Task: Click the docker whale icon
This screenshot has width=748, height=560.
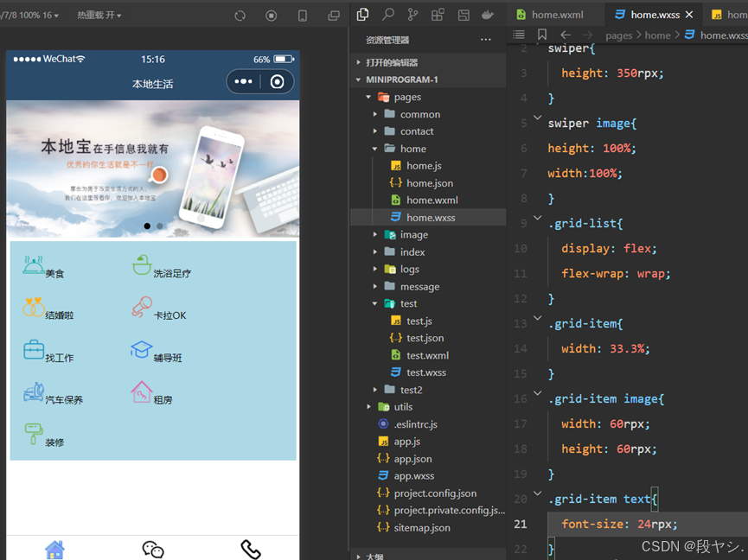Action: pos(488,15)
